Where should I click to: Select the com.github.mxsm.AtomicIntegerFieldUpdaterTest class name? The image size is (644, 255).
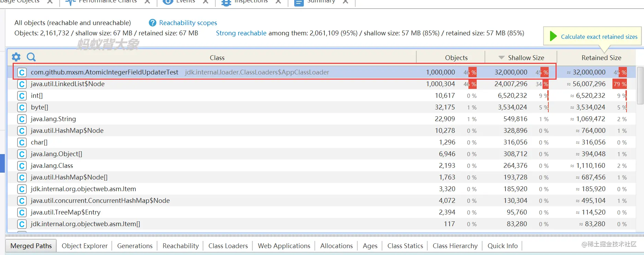coord(105,72)
